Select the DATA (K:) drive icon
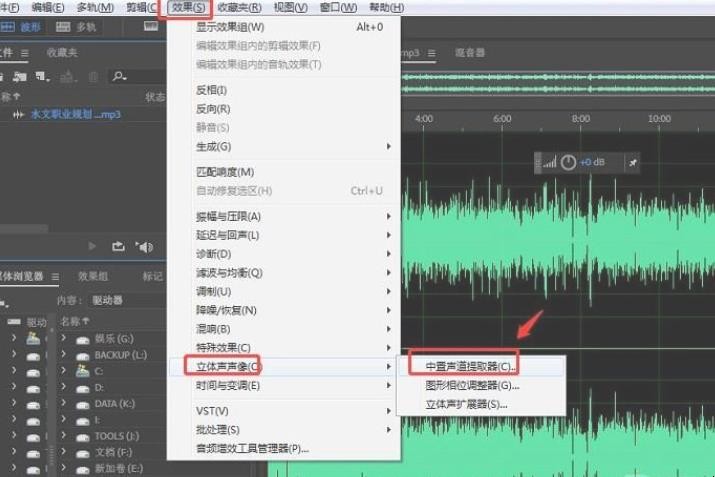Image resolution: width=715 pixels, height=477 pixels. click(x=83, y=405)
